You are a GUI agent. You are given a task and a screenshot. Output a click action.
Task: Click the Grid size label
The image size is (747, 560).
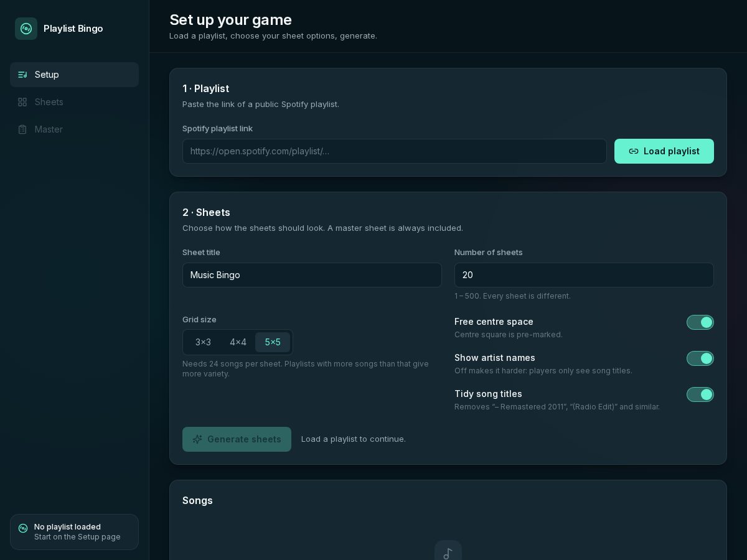point(199,320)
